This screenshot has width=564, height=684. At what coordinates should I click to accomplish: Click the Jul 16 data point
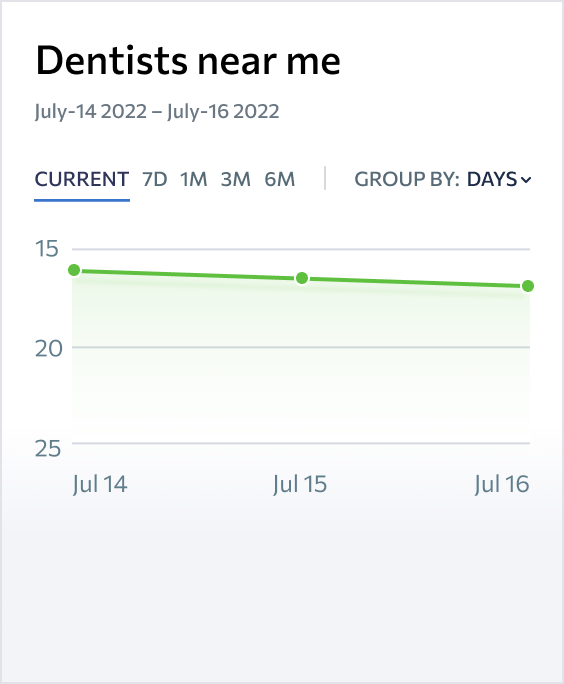(528, 286)
